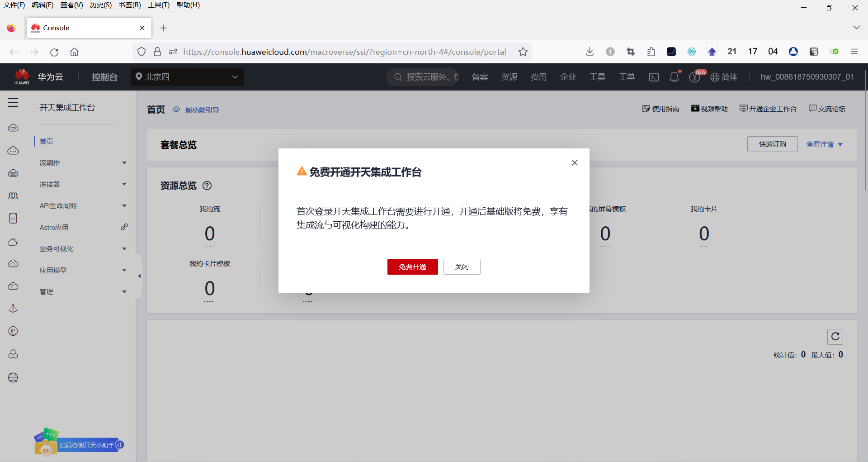The image size is (868, 462).
Task: Click the 免费开通 button in dialog
Action: [x=412, y=267]
